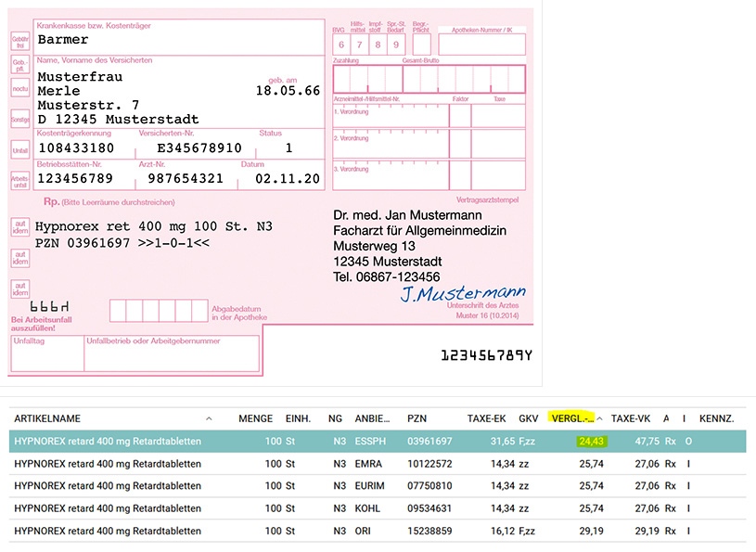Click the code 123456789Y on the prescription
The height and width of the screenshot is (552, 756).
[486, 355]
